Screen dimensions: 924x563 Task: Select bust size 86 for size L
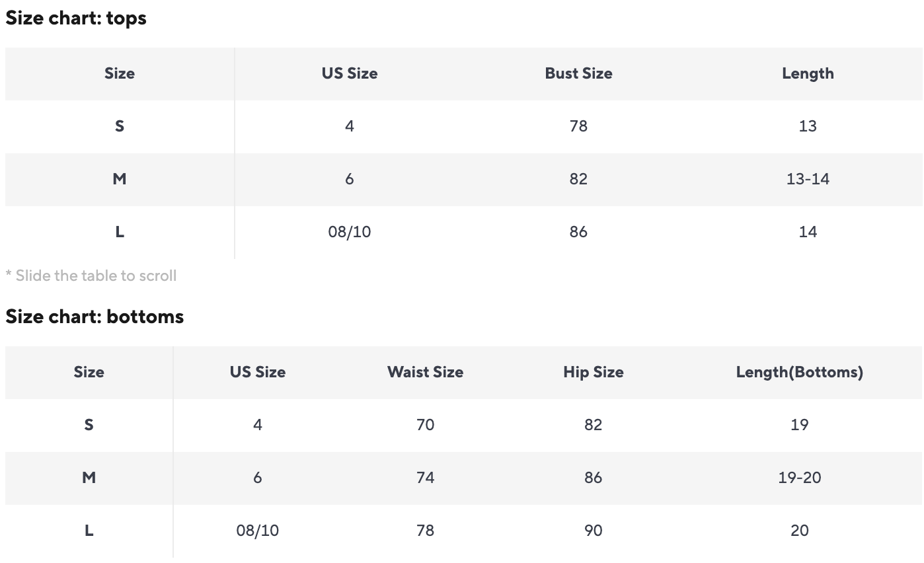click(578, 232)
